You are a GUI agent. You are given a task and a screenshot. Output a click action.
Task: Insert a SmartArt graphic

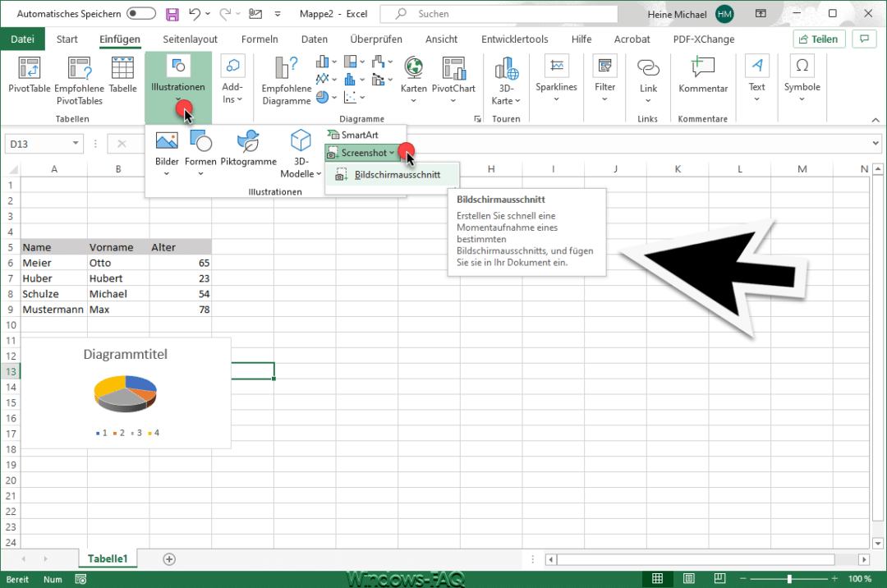point(353,135)
